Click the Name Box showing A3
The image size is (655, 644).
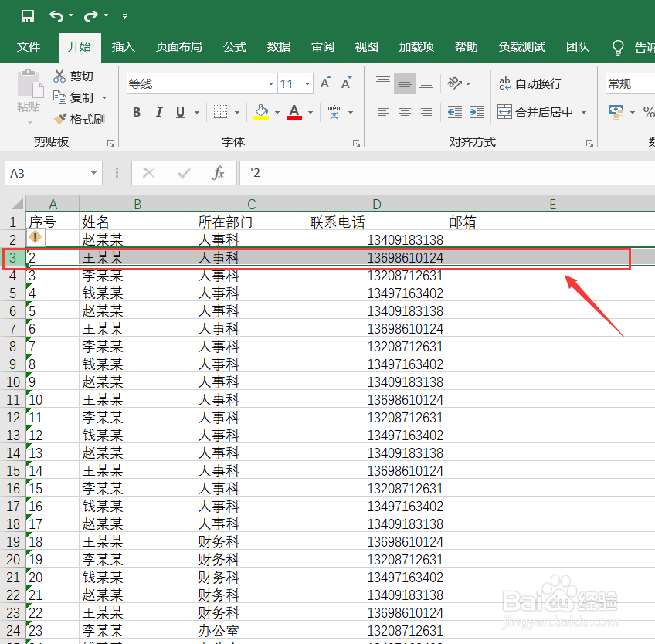(53, 173)
